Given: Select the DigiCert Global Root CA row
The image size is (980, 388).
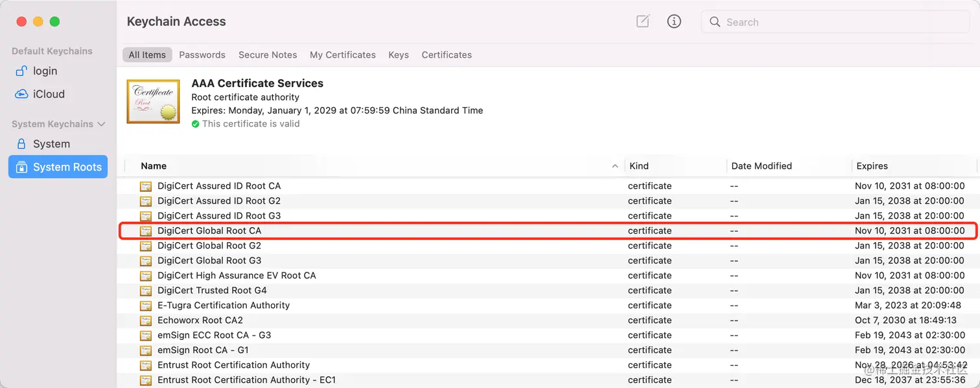Looking at the screenshot, I should click(548, 231).
